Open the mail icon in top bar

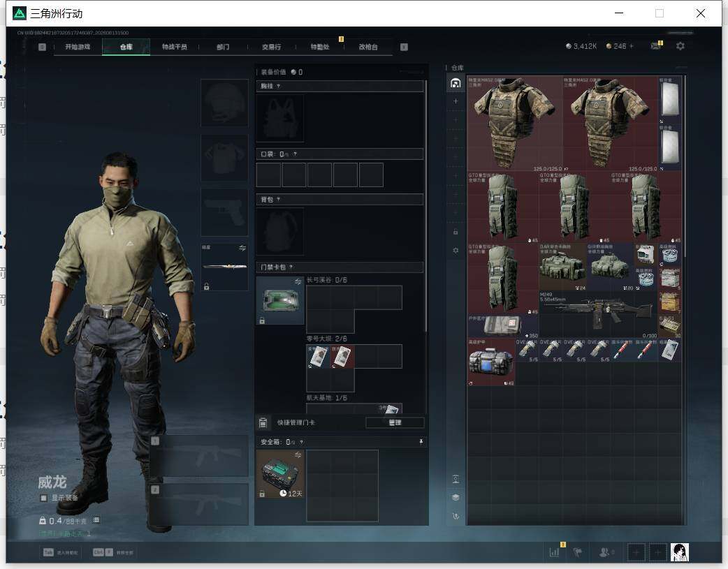(x=655, y=46)
